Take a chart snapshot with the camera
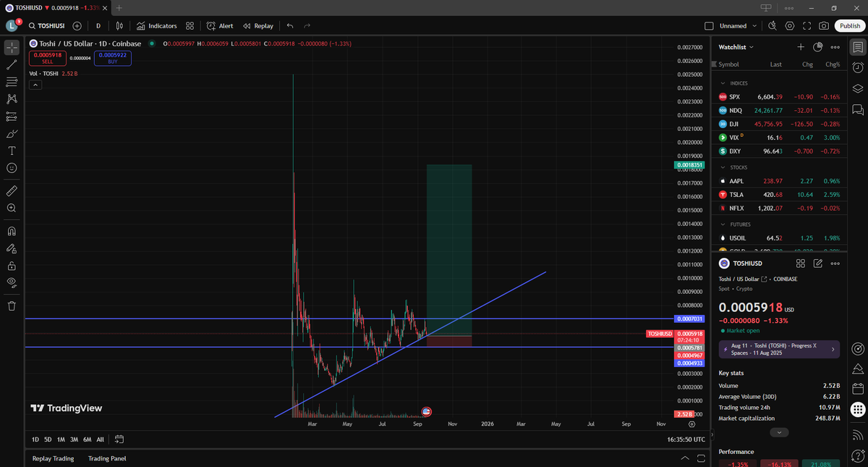868x467 pixels. [824, 25]
